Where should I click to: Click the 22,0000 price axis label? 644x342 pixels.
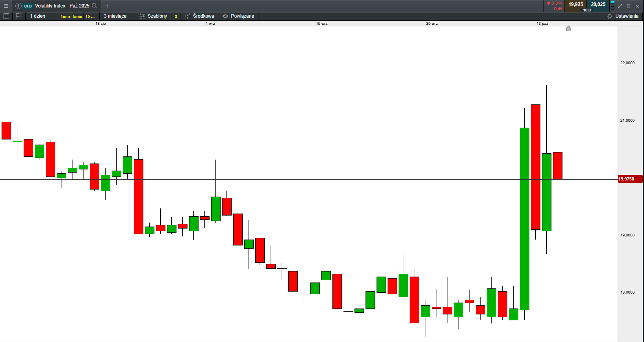point(627,63)
